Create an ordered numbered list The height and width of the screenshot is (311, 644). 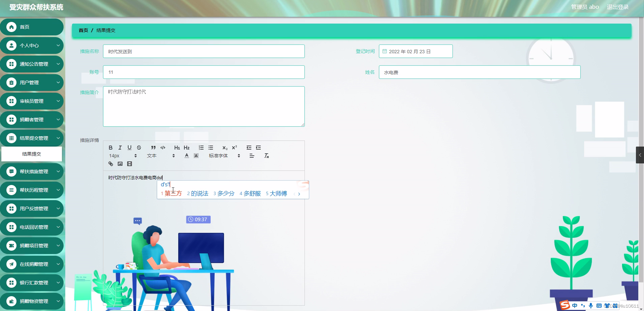click(x=201, y=148)
